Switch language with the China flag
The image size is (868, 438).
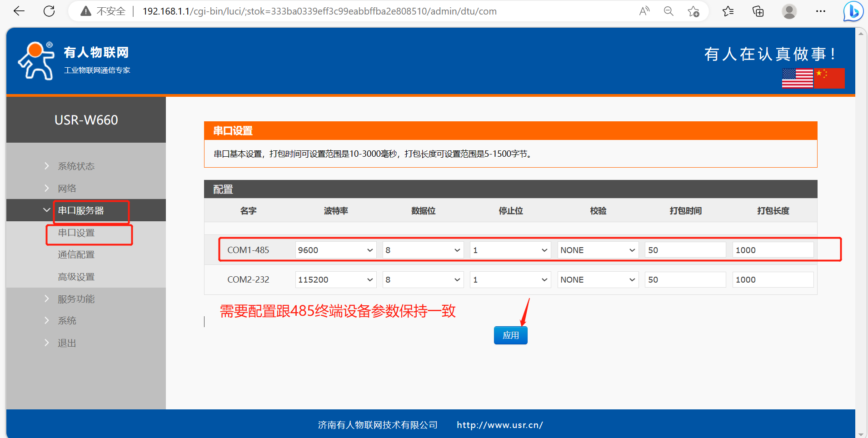pos(829,78)
